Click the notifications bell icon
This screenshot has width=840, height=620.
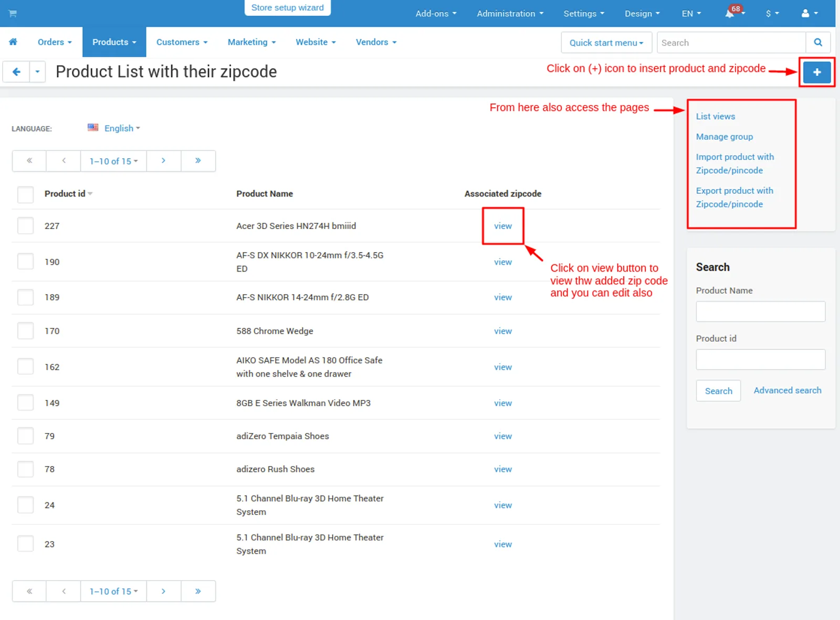(730, 14)
